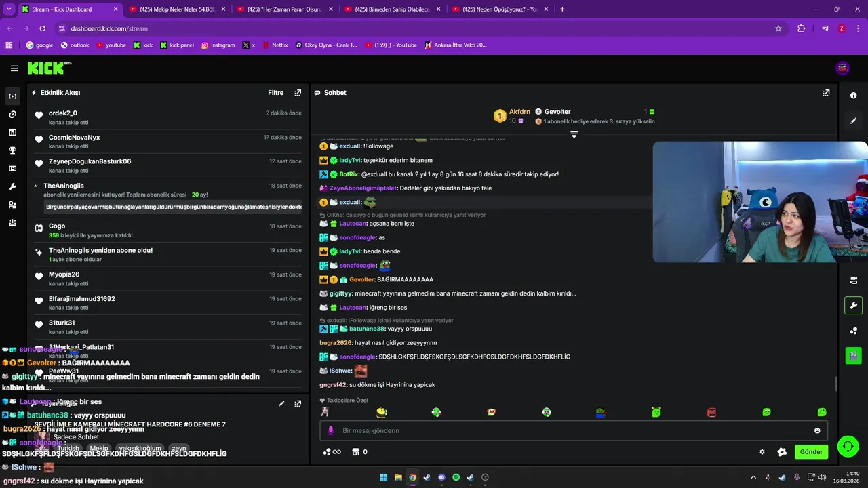Screen dimensions: 868x488
Task: Send chat message with Gönder button
Action: pyautogui.click(x=811, y=452)
